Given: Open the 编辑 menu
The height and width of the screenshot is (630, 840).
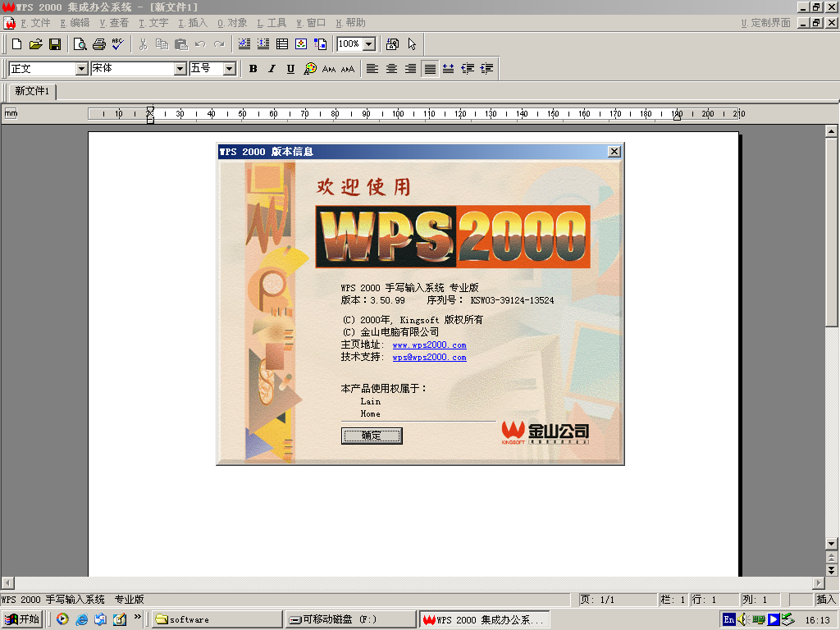Looking at the screenshot, I should 75,23.
